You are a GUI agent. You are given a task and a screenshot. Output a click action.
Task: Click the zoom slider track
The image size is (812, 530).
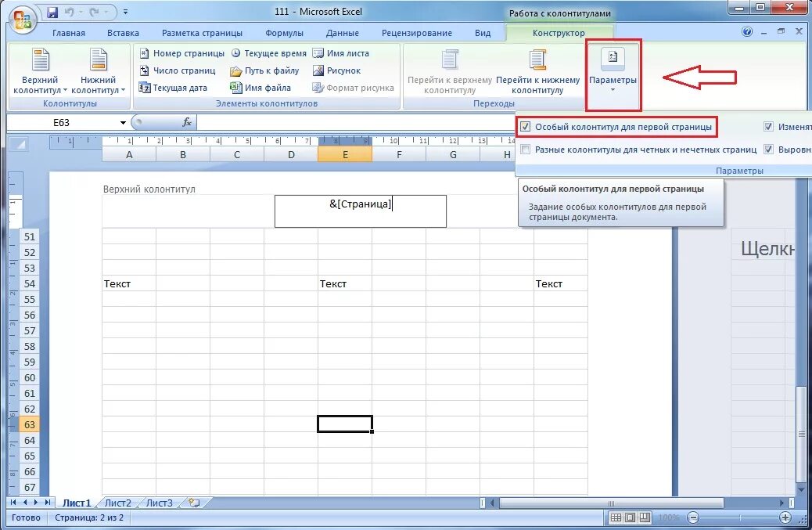(739, 517)
